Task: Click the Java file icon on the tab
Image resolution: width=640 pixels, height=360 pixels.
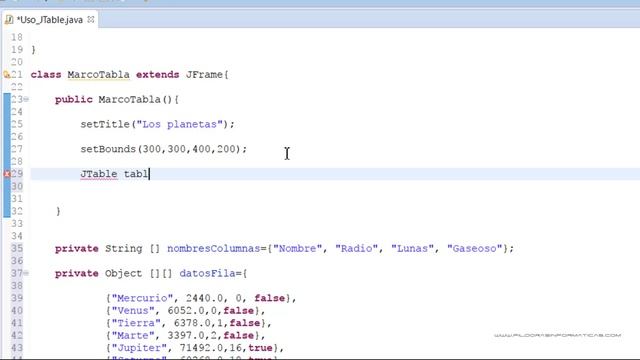Action: click(x=9, y=20)
